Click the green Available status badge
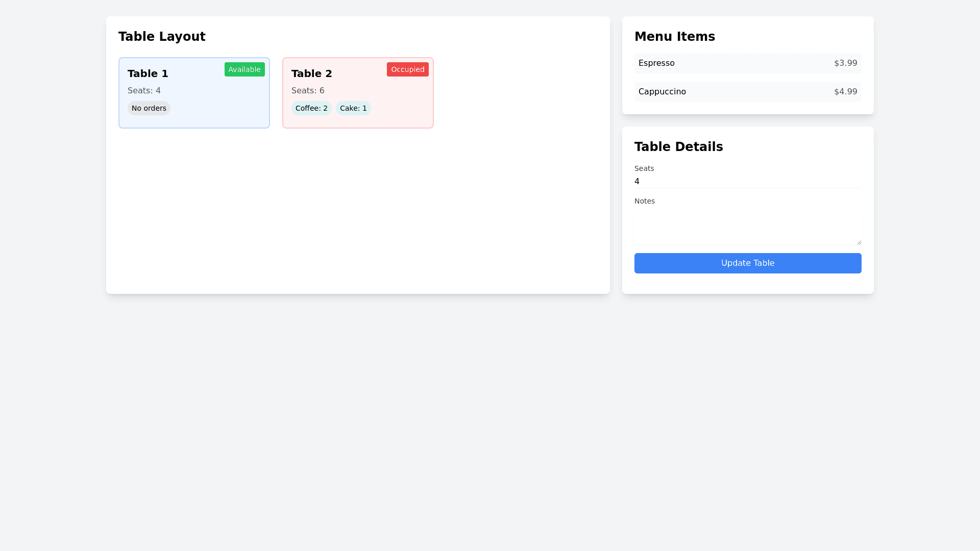980x551 pixels. pyautogui.click(x=244, y=69)
